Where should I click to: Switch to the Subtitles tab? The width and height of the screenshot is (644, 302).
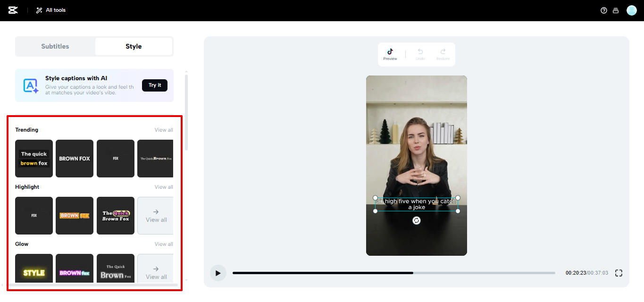(x=55, y=46)
